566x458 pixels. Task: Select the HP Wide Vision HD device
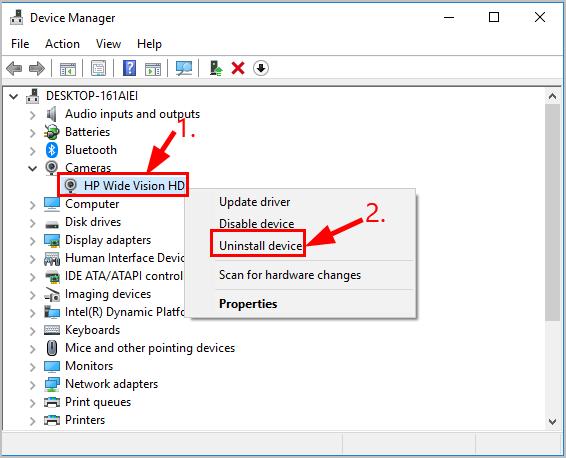click(x=134, y=186)
